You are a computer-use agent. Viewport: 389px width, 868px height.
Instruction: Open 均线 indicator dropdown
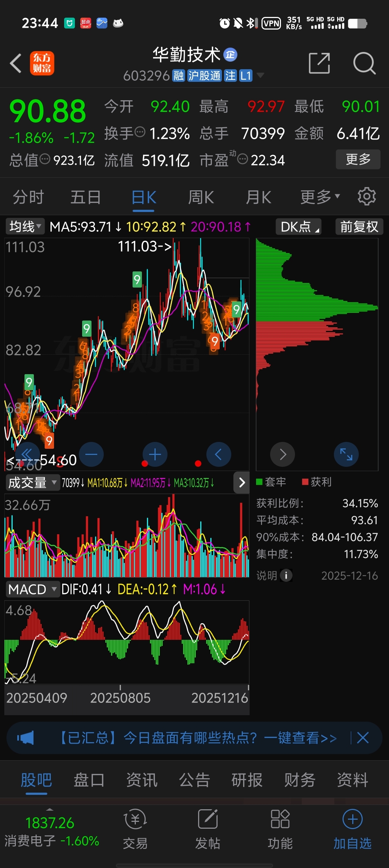[x=25, y=227]
